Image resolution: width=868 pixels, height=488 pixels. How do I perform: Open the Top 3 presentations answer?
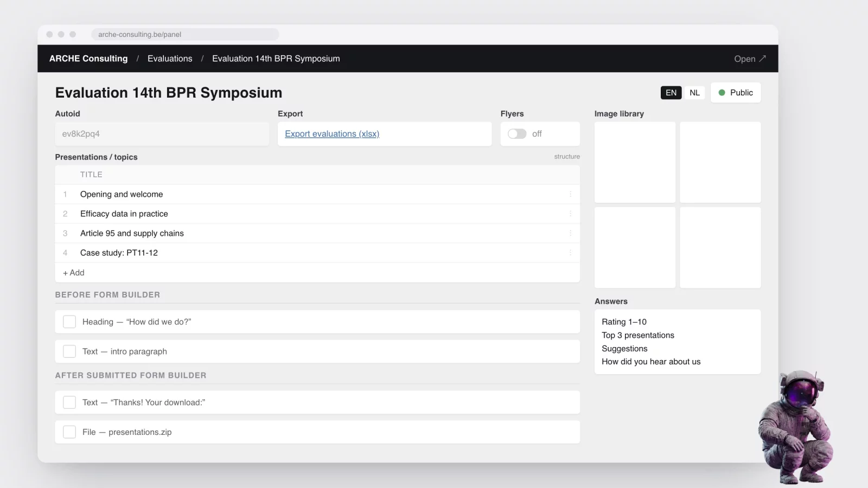coord(638,335)
